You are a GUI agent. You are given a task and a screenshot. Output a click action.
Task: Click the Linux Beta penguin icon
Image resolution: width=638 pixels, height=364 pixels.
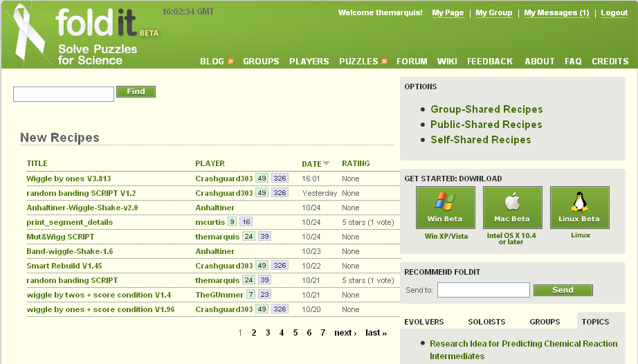point(579,202)
